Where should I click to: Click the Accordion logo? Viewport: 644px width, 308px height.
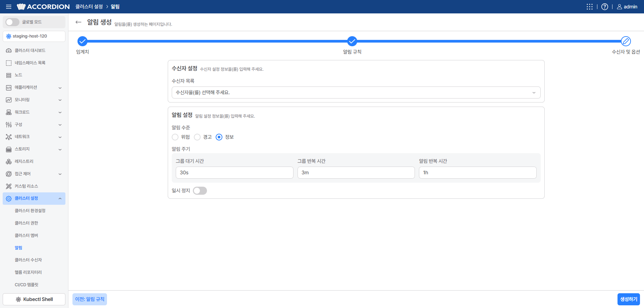43,7
